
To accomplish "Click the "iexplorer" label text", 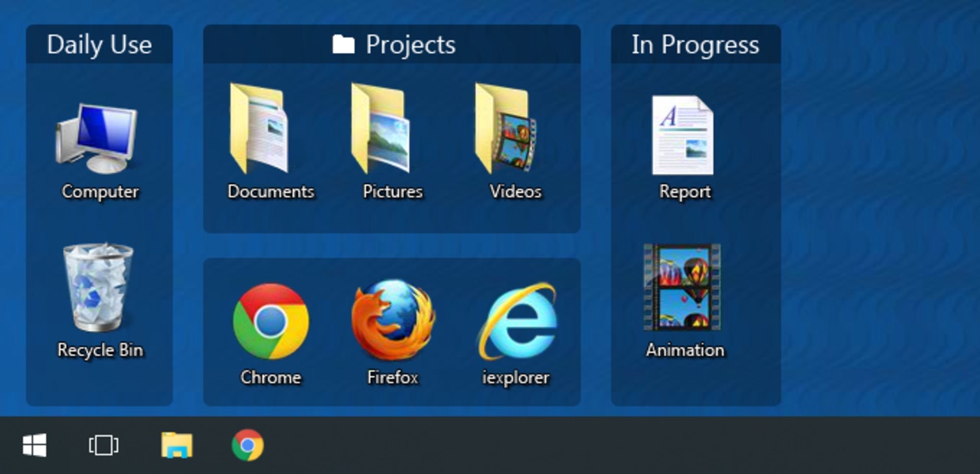I will [516, 378].
